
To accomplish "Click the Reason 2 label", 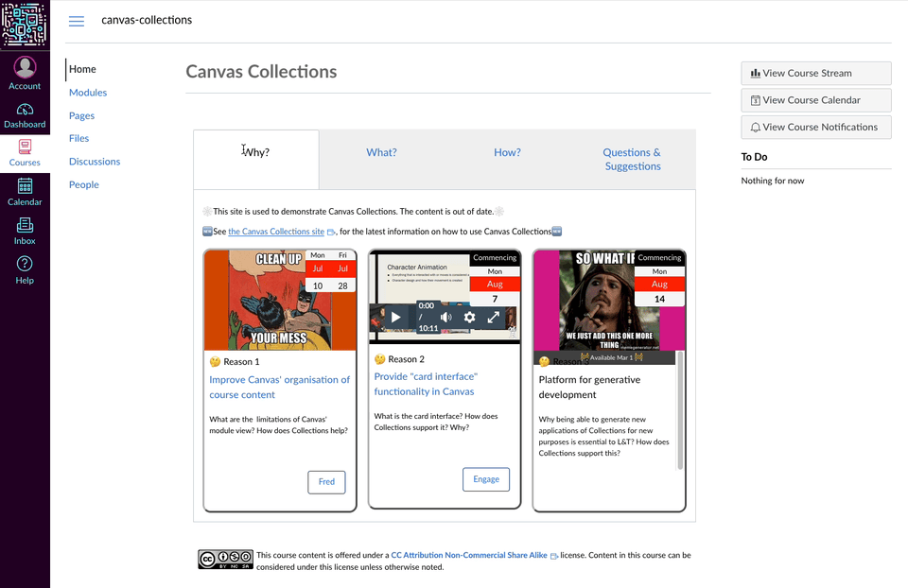I will coord(406,359).
